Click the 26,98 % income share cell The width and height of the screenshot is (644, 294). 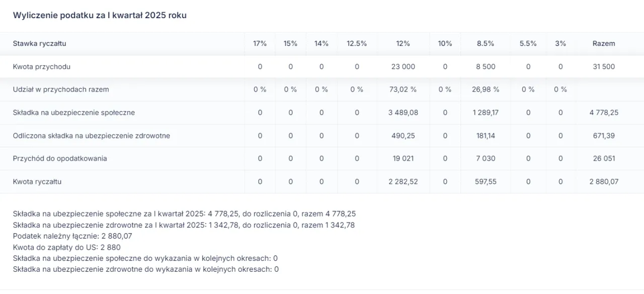tap(485, 89)
